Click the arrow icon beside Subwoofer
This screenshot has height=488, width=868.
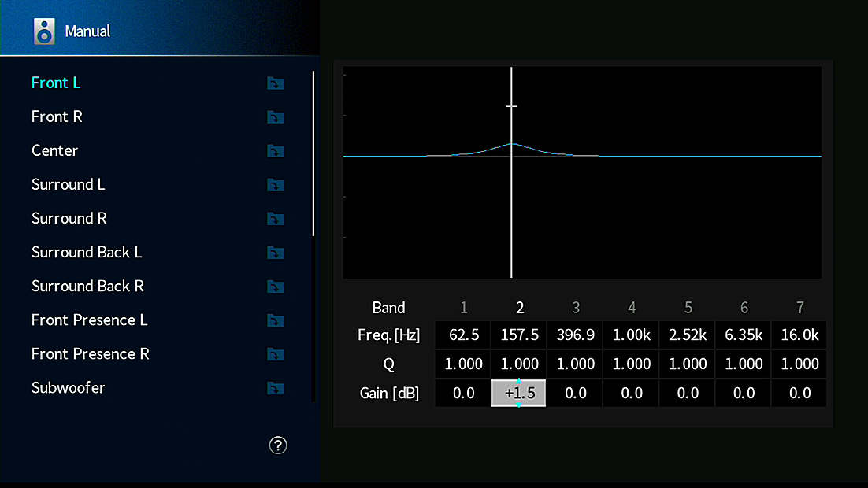click(275, 388)
